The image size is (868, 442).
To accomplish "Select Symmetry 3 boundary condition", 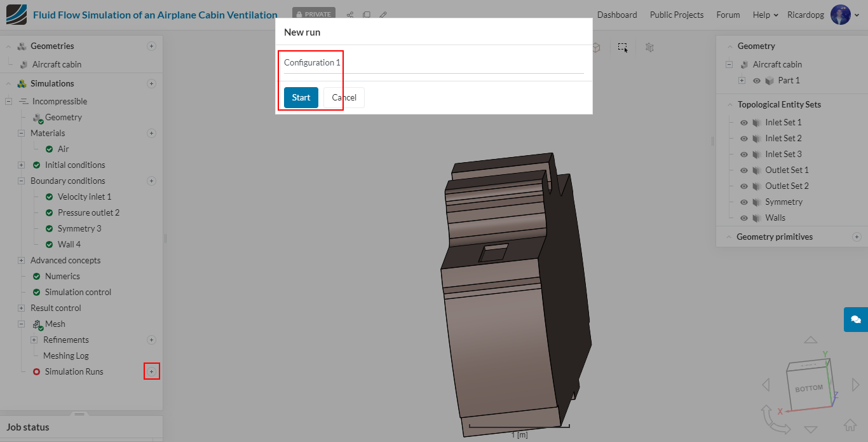I will [x=79, y=228].
